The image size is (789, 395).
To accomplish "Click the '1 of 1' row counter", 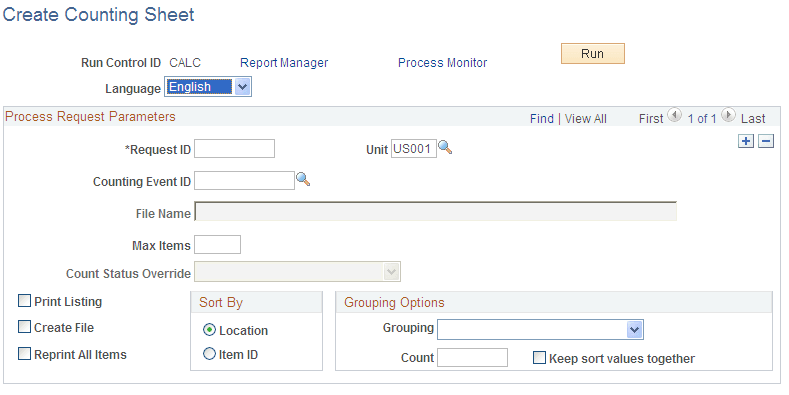I will coord(702,119).
